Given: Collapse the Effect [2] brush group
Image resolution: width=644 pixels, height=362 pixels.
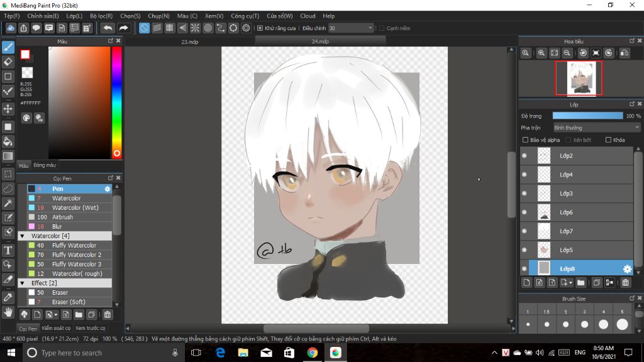Looking at the screenshot, I should click(x=22, y=283).
